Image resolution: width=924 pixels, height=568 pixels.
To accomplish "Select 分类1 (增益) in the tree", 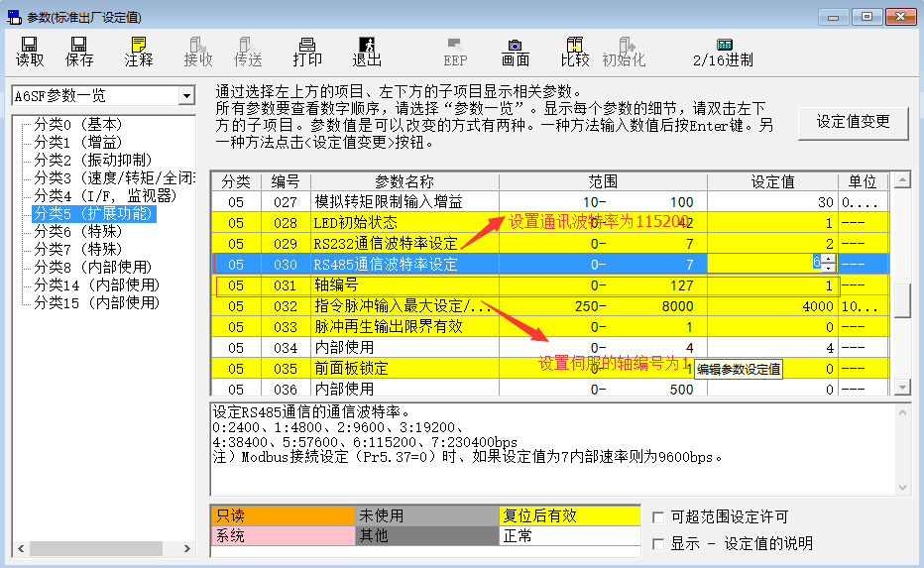I will [77, 142].
